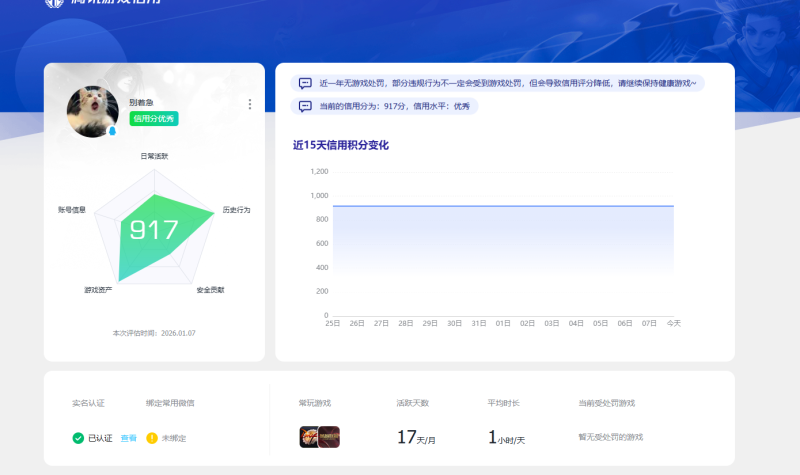The width and height of the screenshot is (800, 475).
Task: Click the green verified checkmark icon
Action: click(78, 438)
